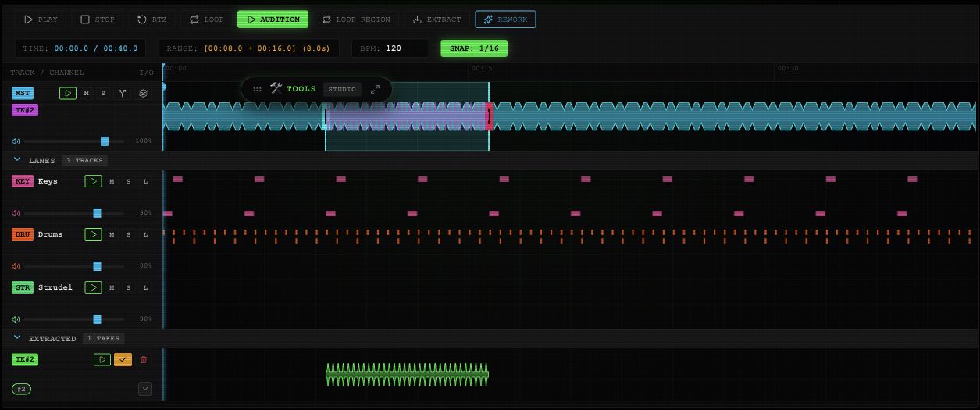Viewport: 980px width, 410px height.
Task: Toggle the Loop button
Action: pos(206,20)
